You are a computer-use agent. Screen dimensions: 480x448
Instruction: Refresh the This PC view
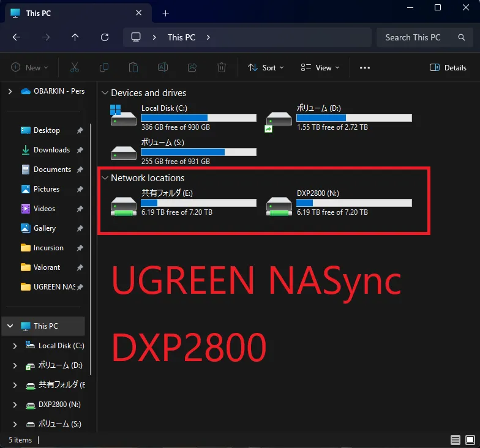[105, 37]
